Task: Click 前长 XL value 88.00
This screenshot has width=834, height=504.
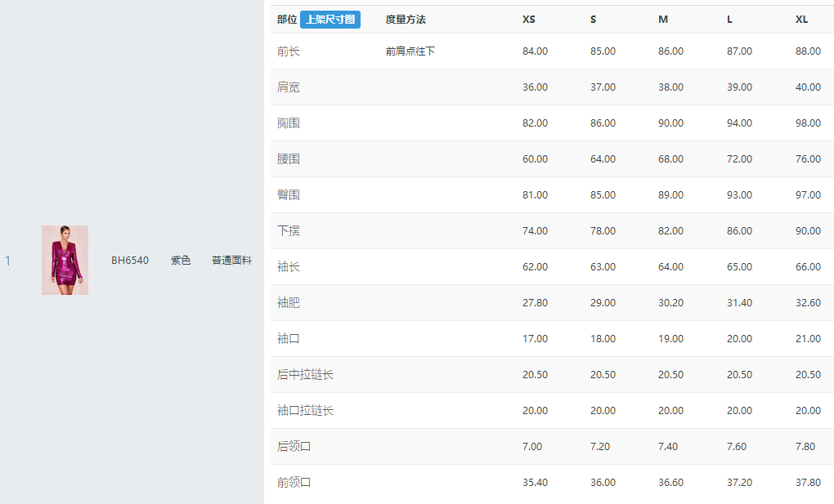Action: 808,51
